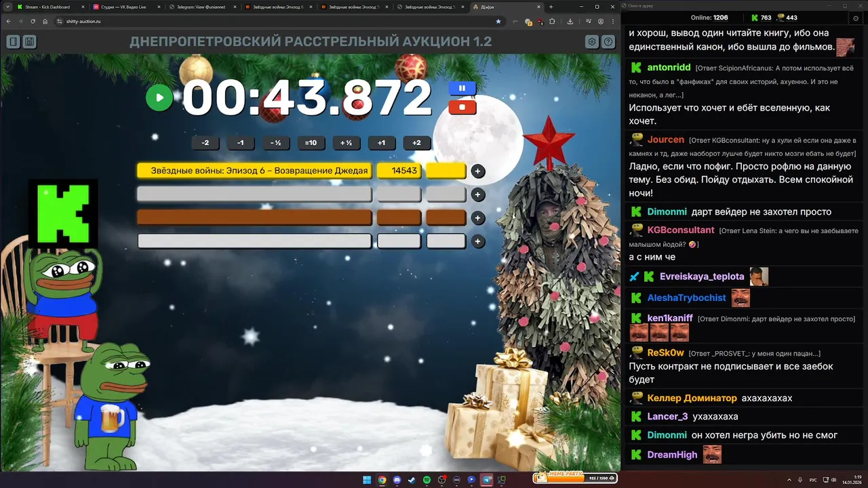Click username DreamHigh in chat
The height and width of the screenshot is (488, 868).
pyautogui.click(x=672, y=455)
